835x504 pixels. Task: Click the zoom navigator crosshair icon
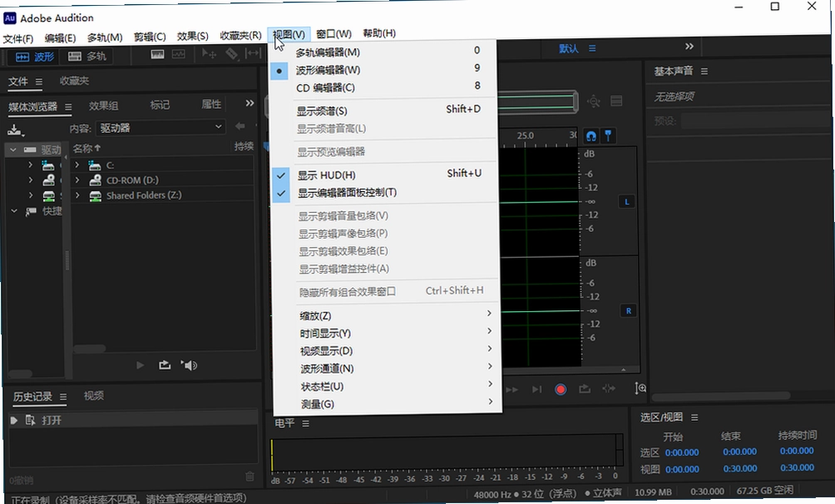click(x=593, y=101)
